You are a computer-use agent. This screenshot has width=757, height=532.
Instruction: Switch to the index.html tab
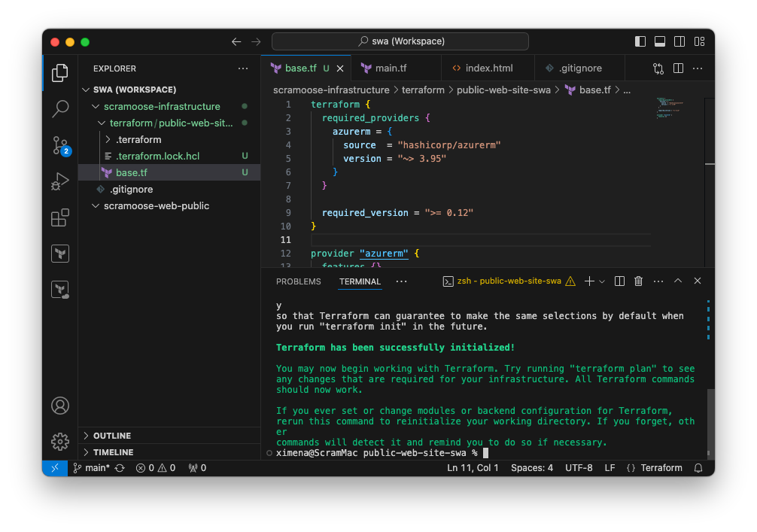[488, 68]
